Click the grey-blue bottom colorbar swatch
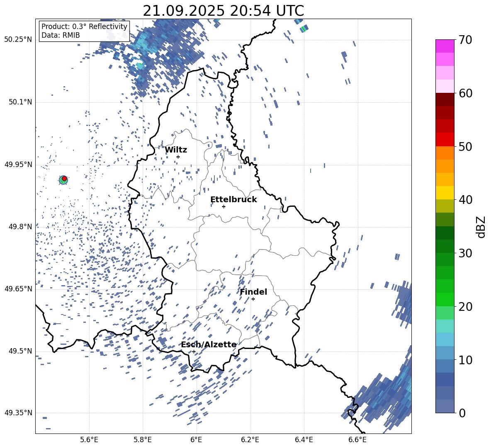Image resolution: width=491 pixels, height=448 pixels. pyautogui.click(x=445, y=406)
